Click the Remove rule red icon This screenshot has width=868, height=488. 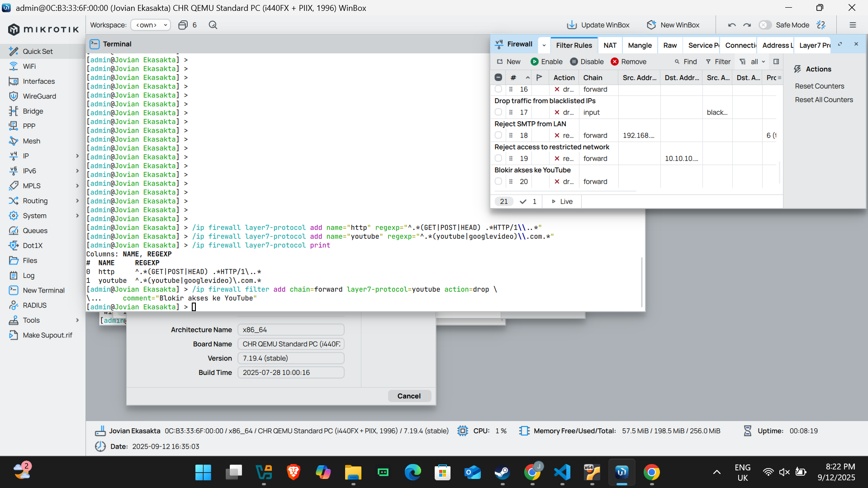tap(614, 62)
